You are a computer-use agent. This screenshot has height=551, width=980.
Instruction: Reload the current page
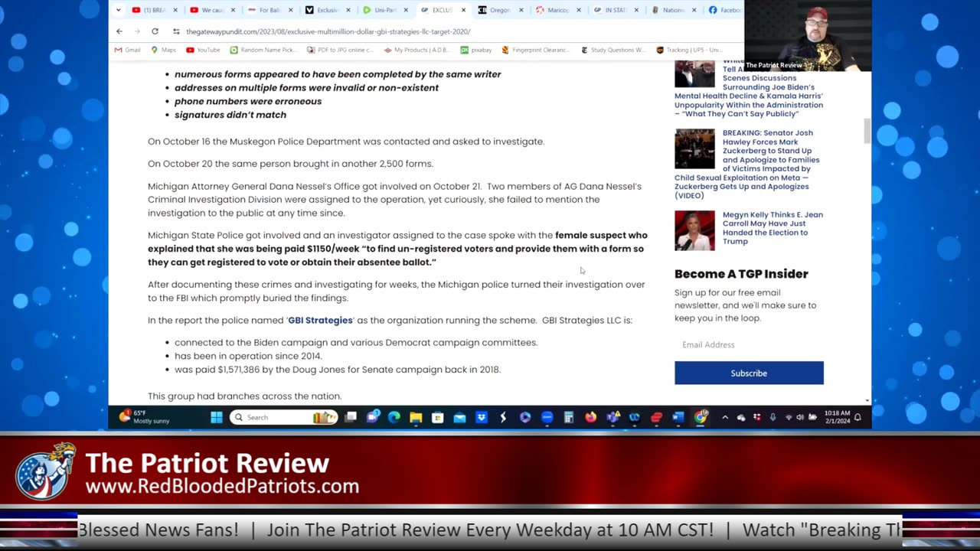(155, 31)
